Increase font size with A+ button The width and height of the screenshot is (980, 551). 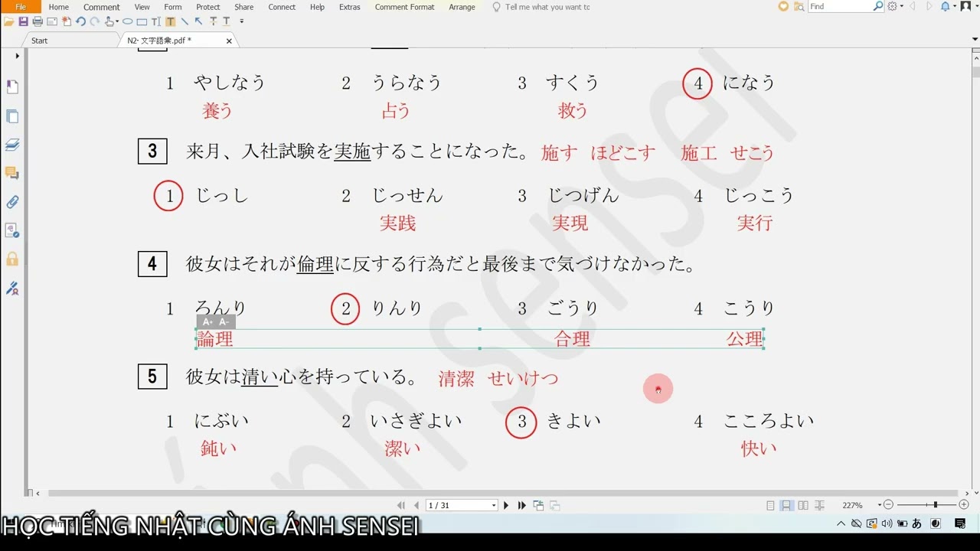click(x=207, y=322)
